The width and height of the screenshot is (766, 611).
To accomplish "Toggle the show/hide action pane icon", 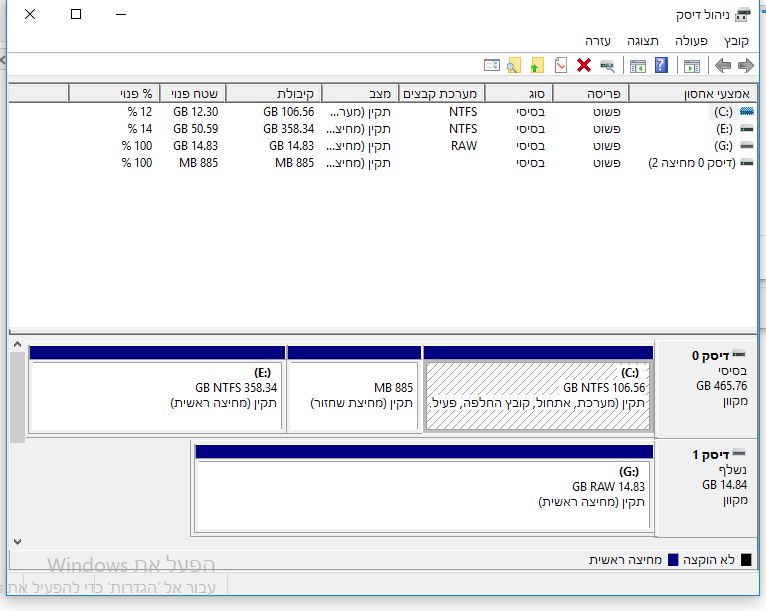I will (638, 65).
